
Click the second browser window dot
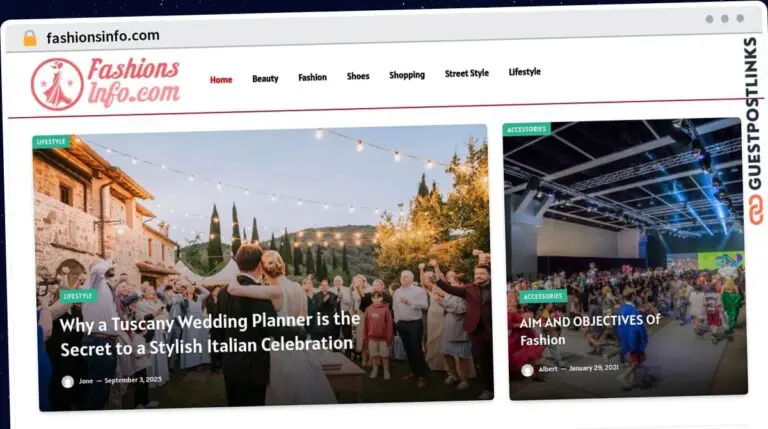point(725,19)
